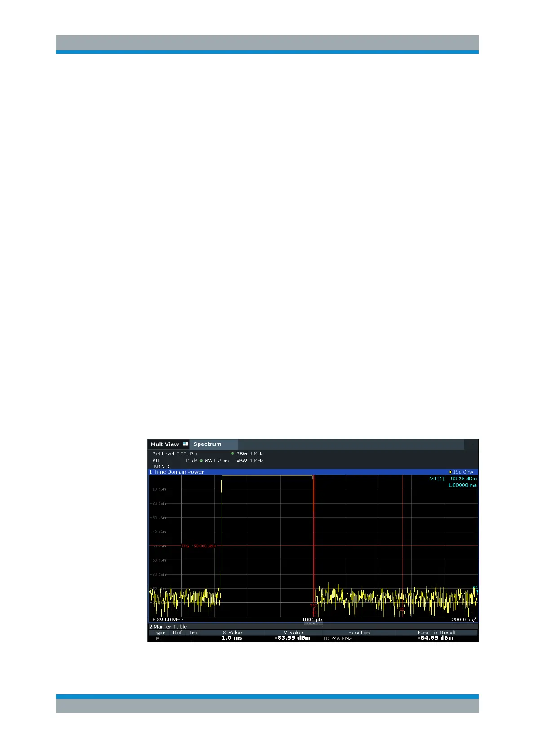Select the M1 row in Marker Table
This screenshot has width=535, height=756.
(313, 638)
